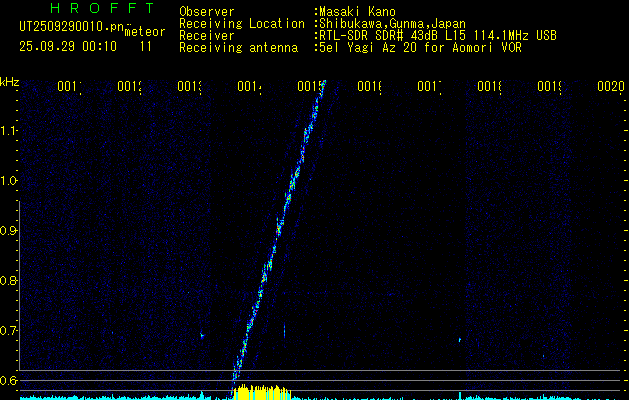
Task: Click the 0020 time marker
Action: tap(610, 88)
